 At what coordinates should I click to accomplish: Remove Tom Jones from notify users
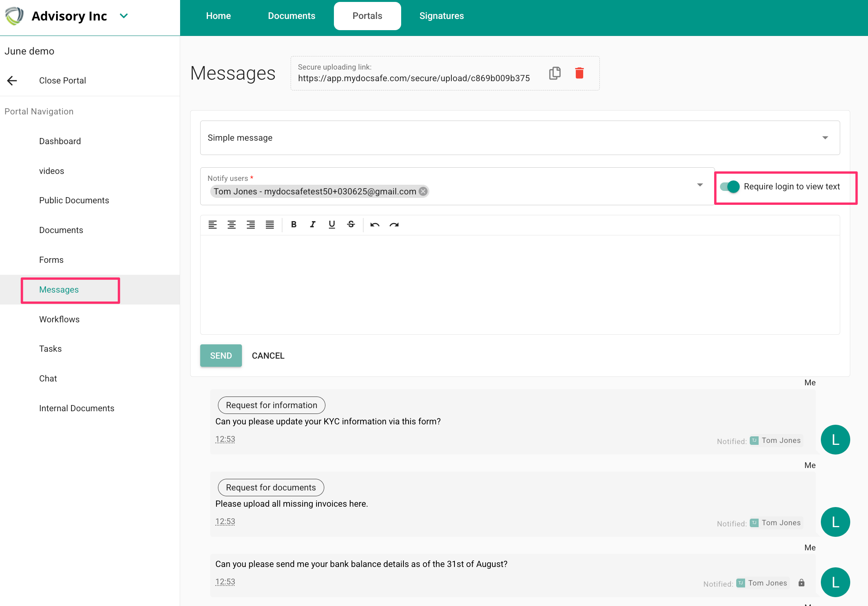point(423,191)
